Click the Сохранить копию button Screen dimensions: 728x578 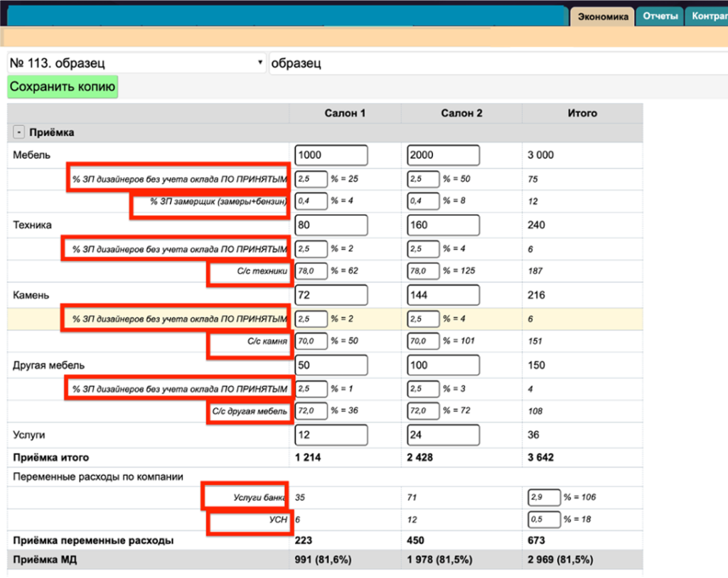63,87
